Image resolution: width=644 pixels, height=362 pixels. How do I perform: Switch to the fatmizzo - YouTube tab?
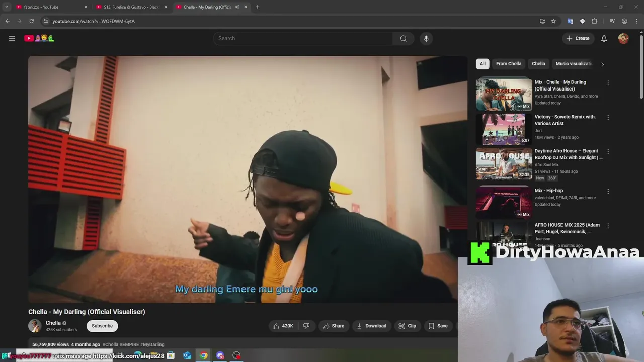tap(50, 7)
